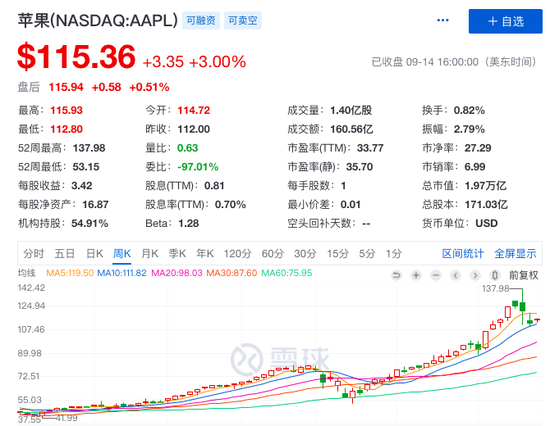
Task: Click the 均线 moving average label
Action: tap(27, 273)
